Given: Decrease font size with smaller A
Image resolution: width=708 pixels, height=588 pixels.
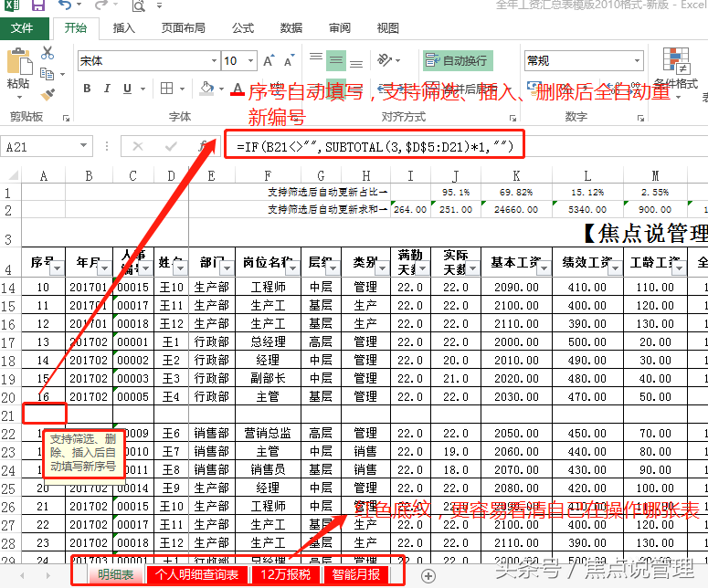Looking at the screenshot, I should coord(289,61).
